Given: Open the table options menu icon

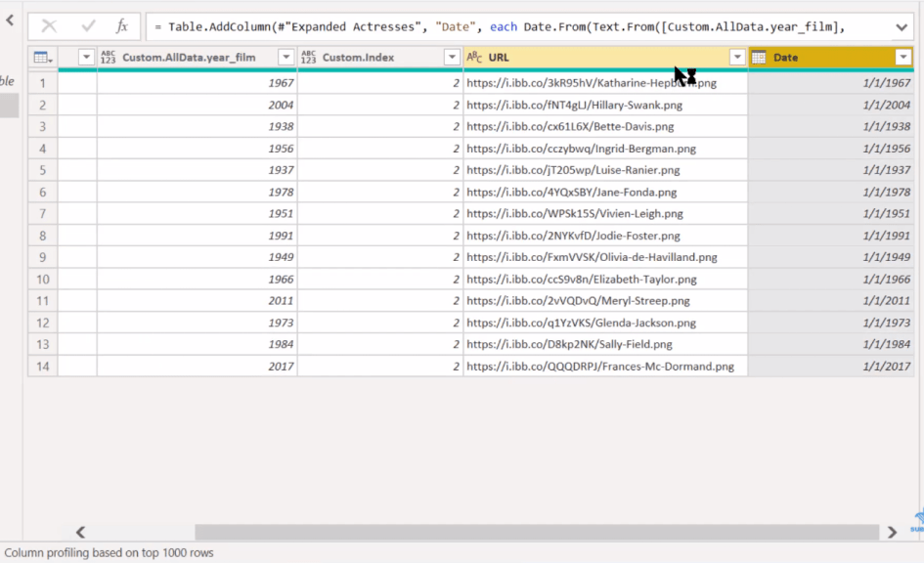Looking at the screenshot, I should click(42, 57).
